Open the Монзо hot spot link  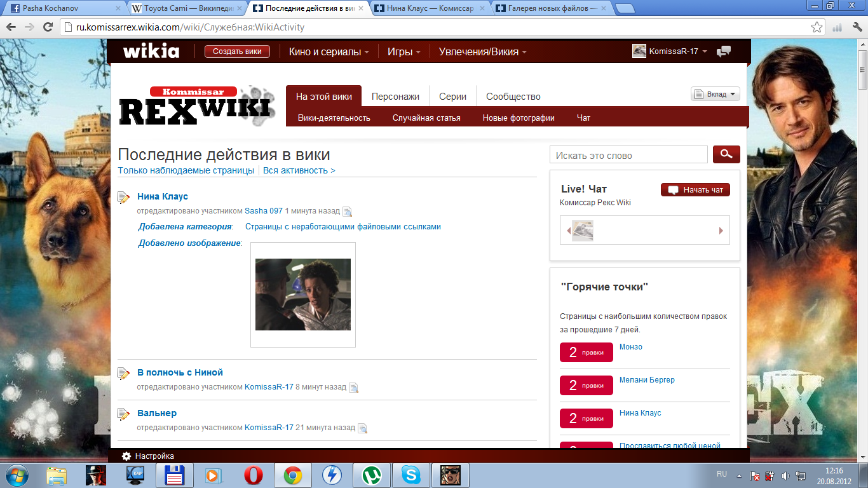click(631, 347)
